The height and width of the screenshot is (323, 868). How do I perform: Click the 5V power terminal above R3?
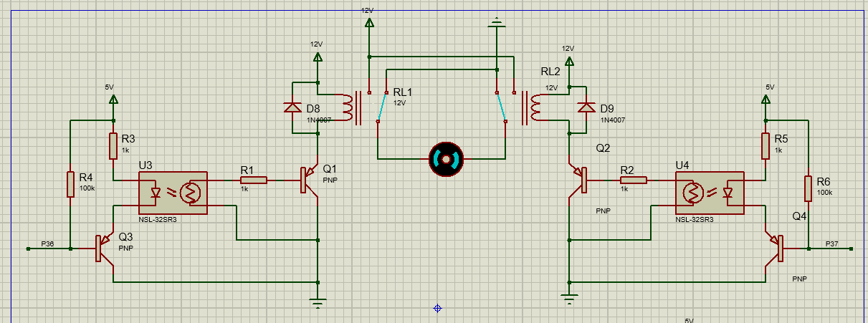click(113, 100)
